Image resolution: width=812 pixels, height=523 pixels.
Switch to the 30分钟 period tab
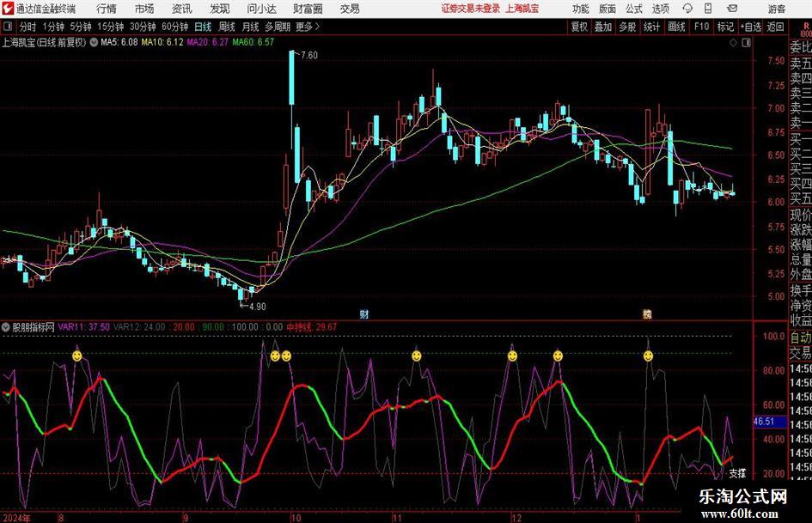[143, 27]
